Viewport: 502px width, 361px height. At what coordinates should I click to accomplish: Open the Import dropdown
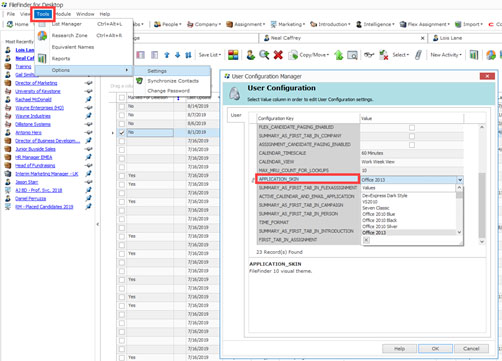pos(469,24)
